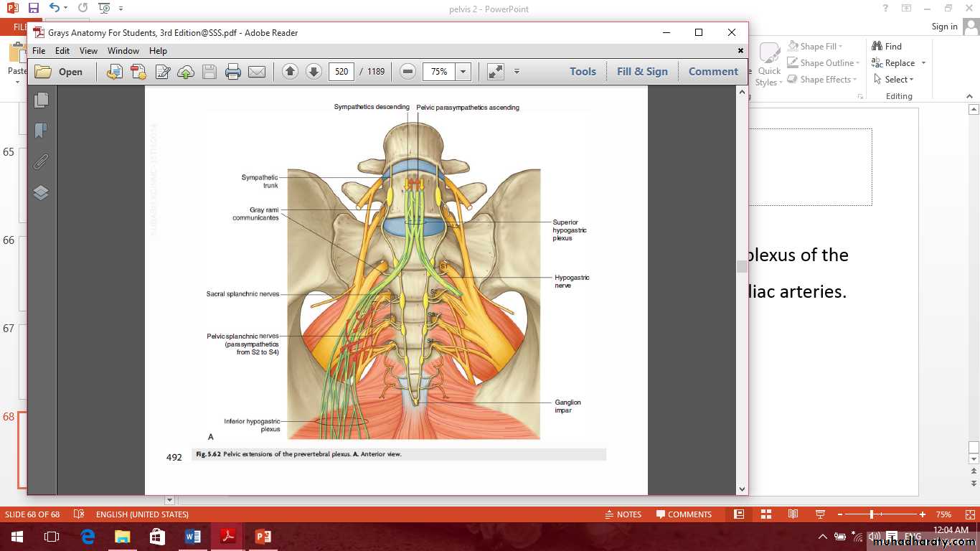Expand the 75% zoom level dropdown
Screen dimensions: 980x551
(463, 72)
